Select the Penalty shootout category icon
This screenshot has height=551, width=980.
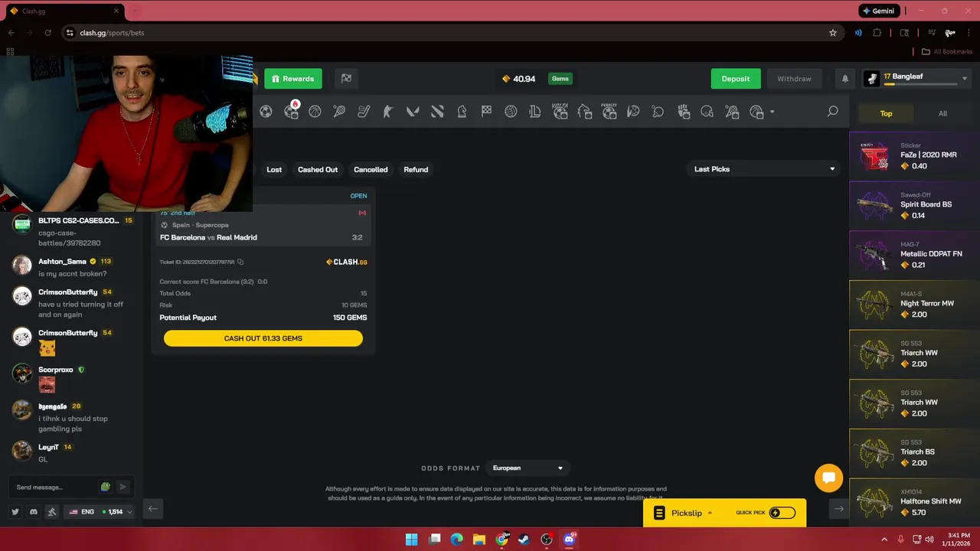(609, 112)
